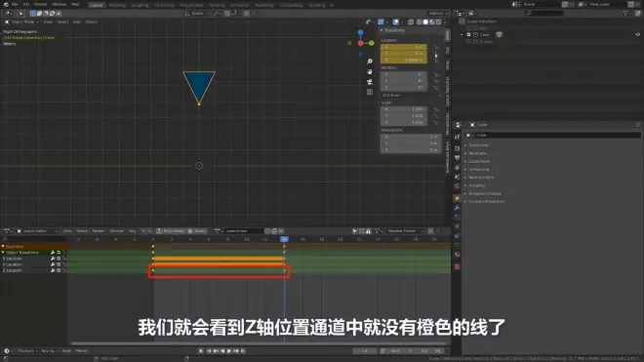Open the viewport View menu
The height and width of the screenshot is (362, 644).
tap(48, 21)
